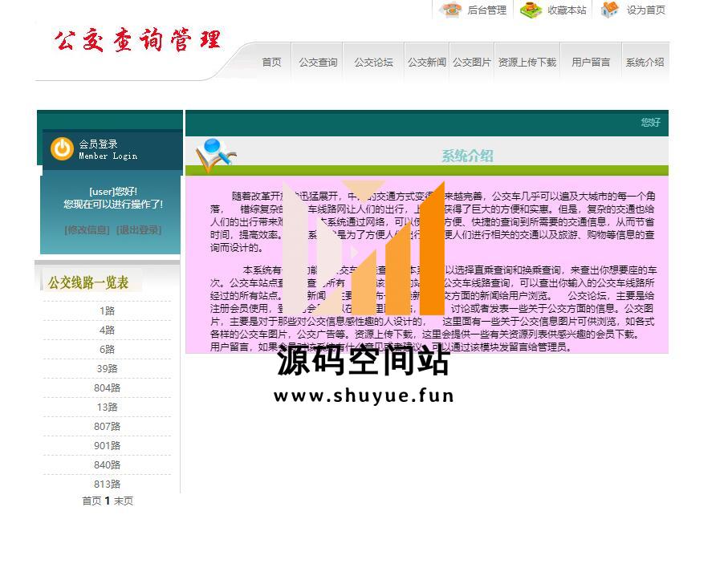This screenshot has height=588, width=728.
Task: Select bus route 6路
Action: pyautogui.click(x=108, y=350)
